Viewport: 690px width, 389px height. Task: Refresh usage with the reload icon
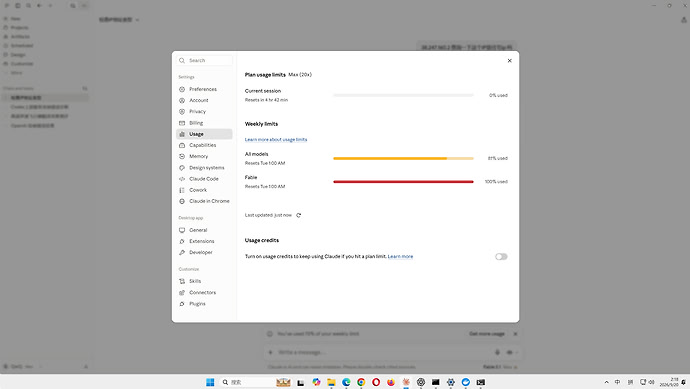pos(299,215)
